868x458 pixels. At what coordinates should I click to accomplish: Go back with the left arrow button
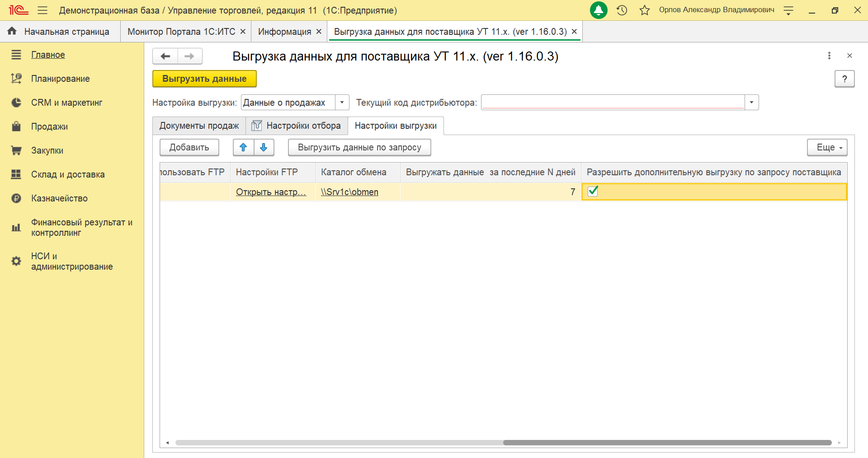coord(165,56)
